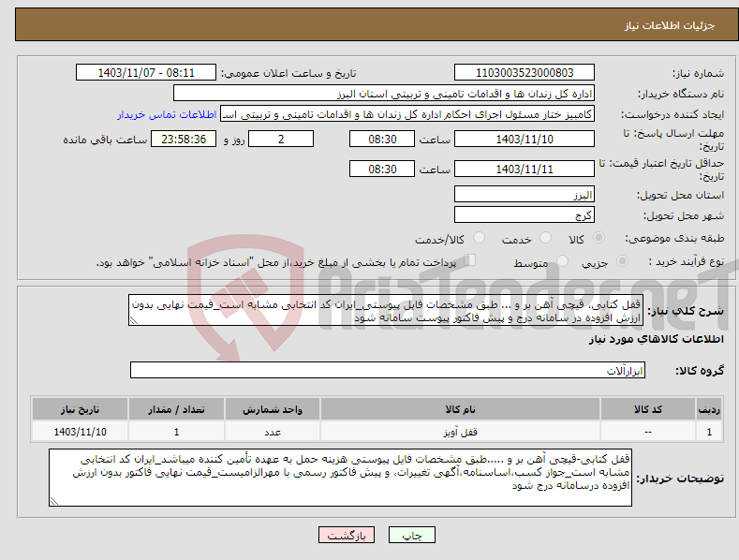The image size is (739, 560).
Task: Click the کد کالا column header
Action: click(647, 409)
